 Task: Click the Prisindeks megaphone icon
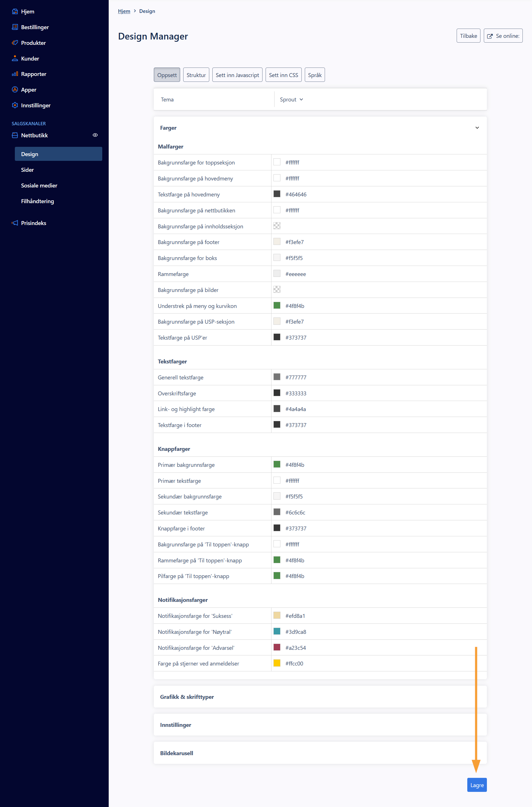tap(15, 223)
